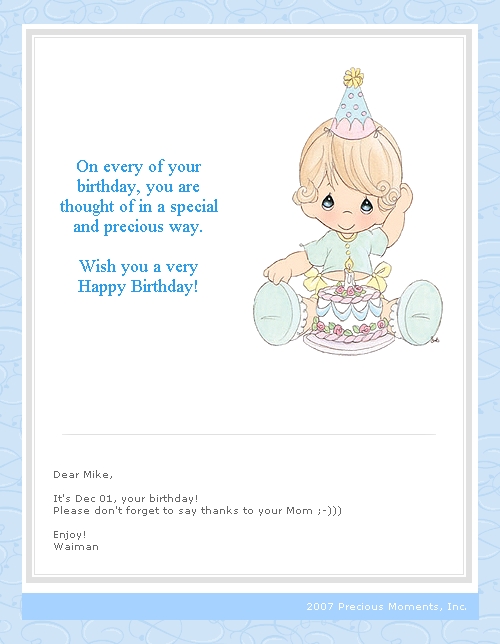Click the yellow pom-pom on the hat
500x644 pixels.
click(x=353, y=78)
